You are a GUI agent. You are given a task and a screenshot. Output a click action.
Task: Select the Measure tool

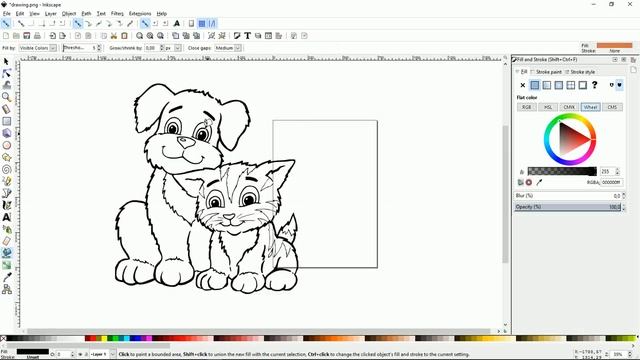6,109
